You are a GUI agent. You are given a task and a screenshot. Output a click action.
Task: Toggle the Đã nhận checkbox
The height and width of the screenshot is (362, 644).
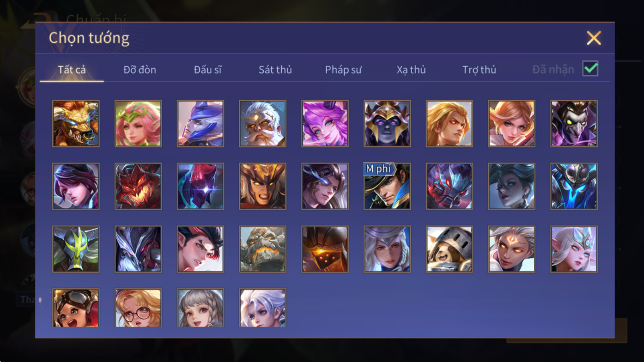click(x=590, y=69)
